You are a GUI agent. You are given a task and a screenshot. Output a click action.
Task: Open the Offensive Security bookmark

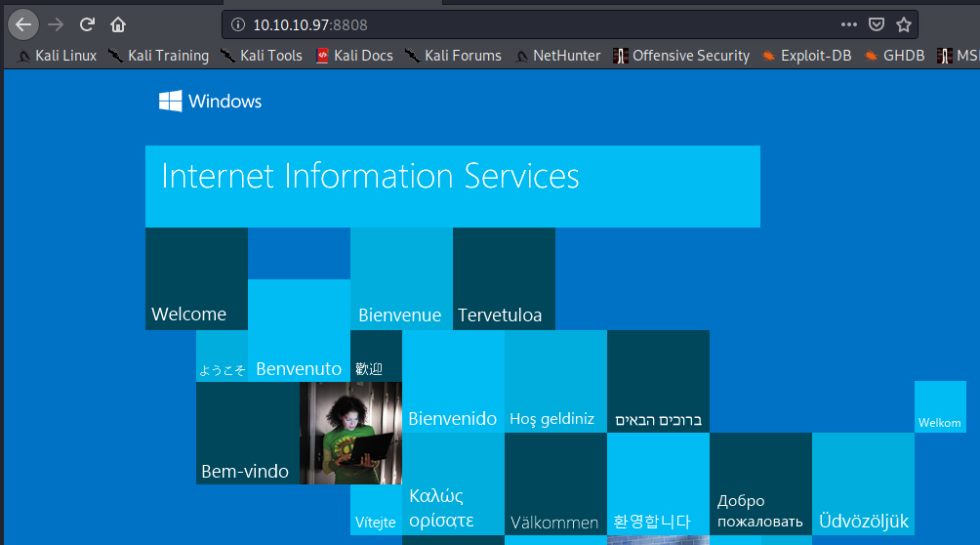681,56
